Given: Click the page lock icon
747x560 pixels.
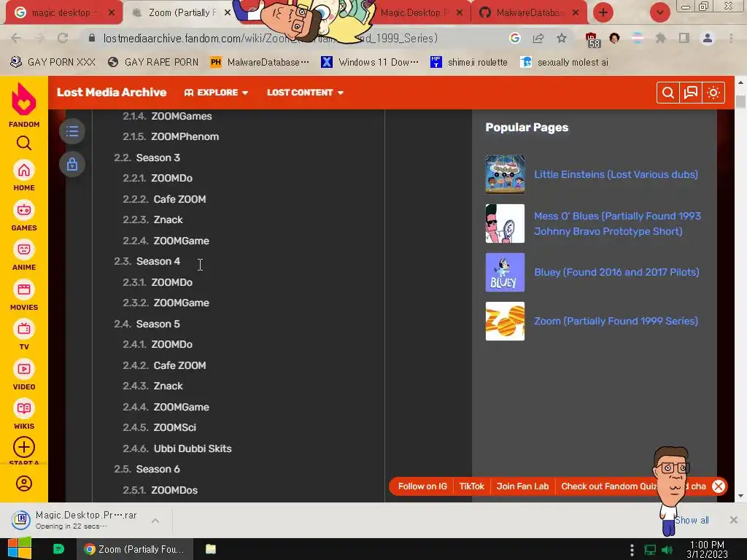Looking at the screenshot, I should (72, 164).
